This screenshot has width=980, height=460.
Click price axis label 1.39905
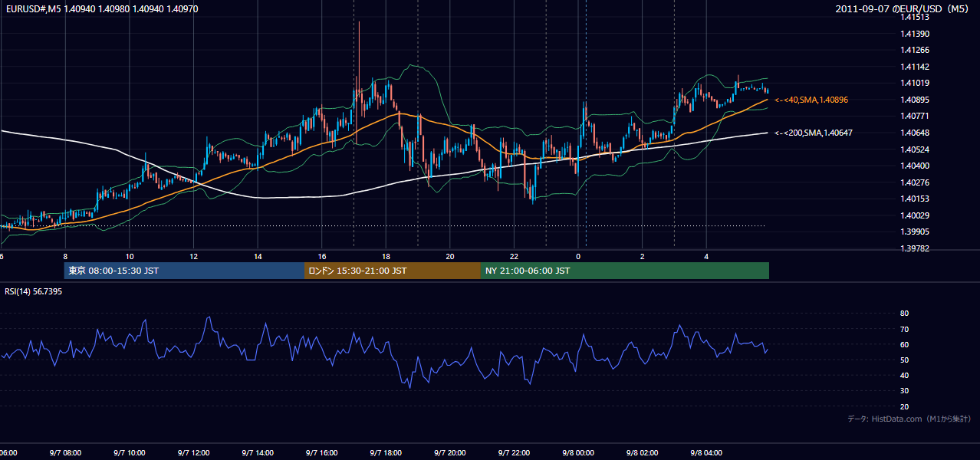click(914, 232)
